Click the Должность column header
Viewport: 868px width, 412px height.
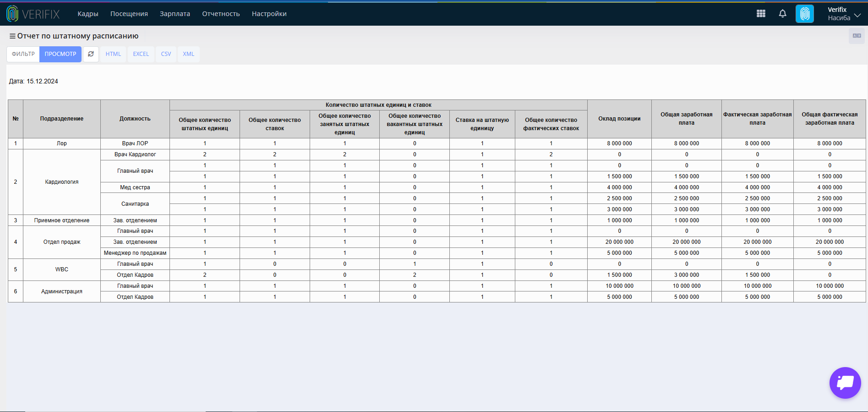point(135,119)
